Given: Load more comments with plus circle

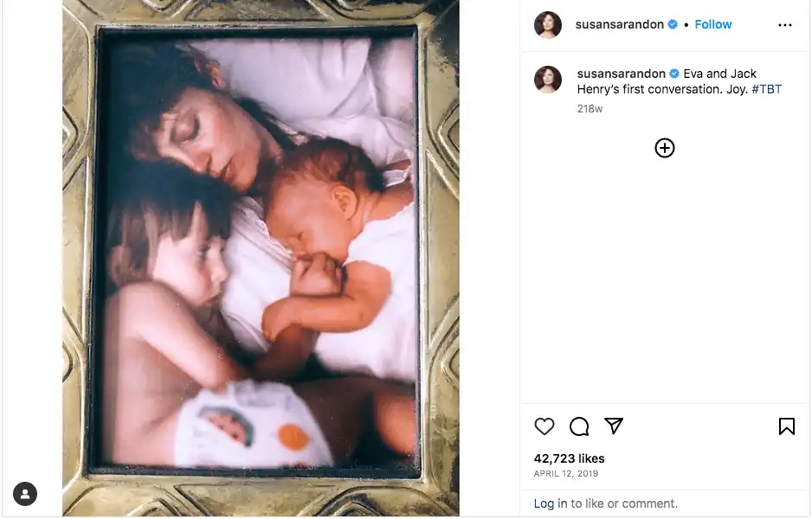Looking at the screenshot, I should (x=665, y=148).
